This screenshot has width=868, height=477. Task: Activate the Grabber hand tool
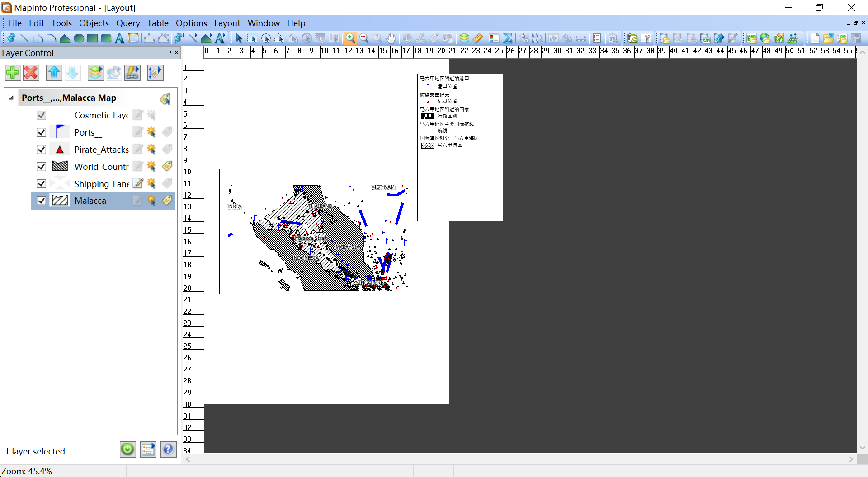(x=391, y=38)
